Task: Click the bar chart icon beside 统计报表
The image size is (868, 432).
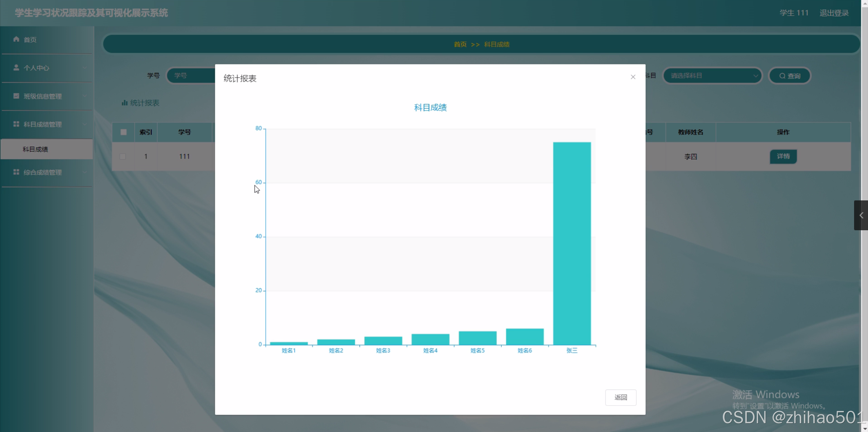Action: tap(124, 103)
